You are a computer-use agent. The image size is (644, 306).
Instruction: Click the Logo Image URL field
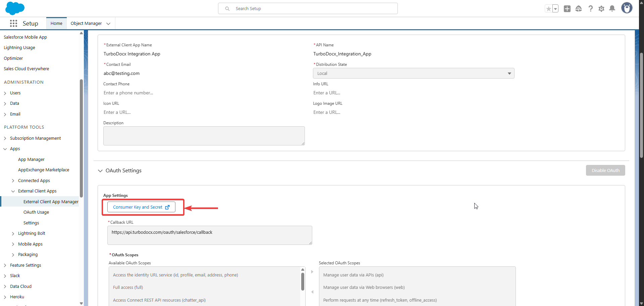(414, 113)
